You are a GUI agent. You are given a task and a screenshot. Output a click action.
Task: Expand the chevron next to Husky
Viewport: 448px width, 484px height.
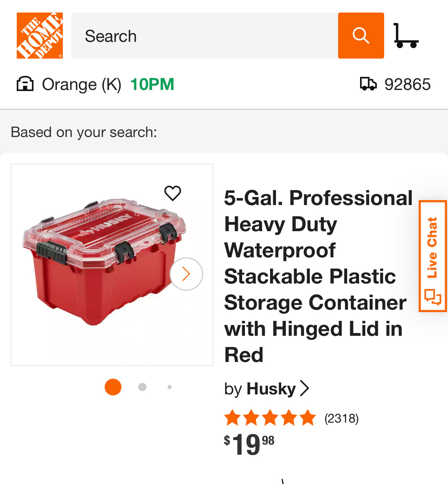click(305, 388)
